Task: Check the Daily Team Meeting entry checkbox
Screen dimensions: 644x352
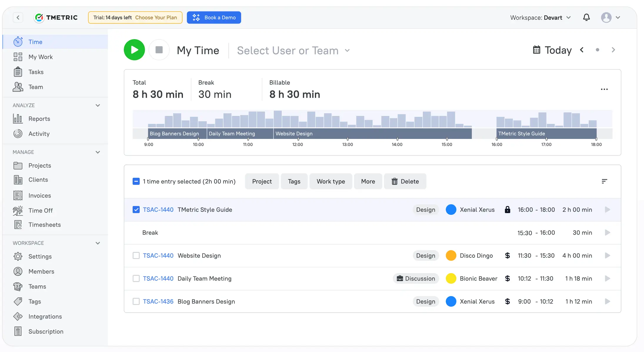Action: tap(136, 278)
